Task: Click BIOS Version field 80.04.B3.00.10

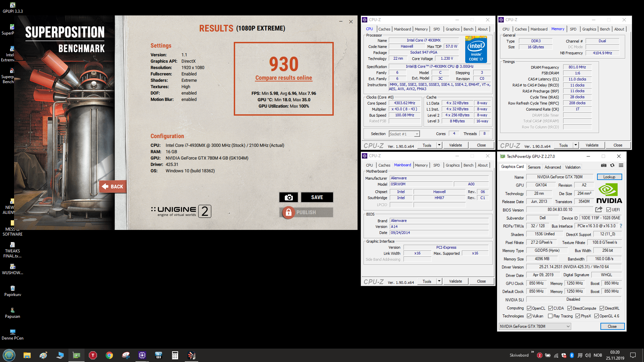Action: (560, 210)
